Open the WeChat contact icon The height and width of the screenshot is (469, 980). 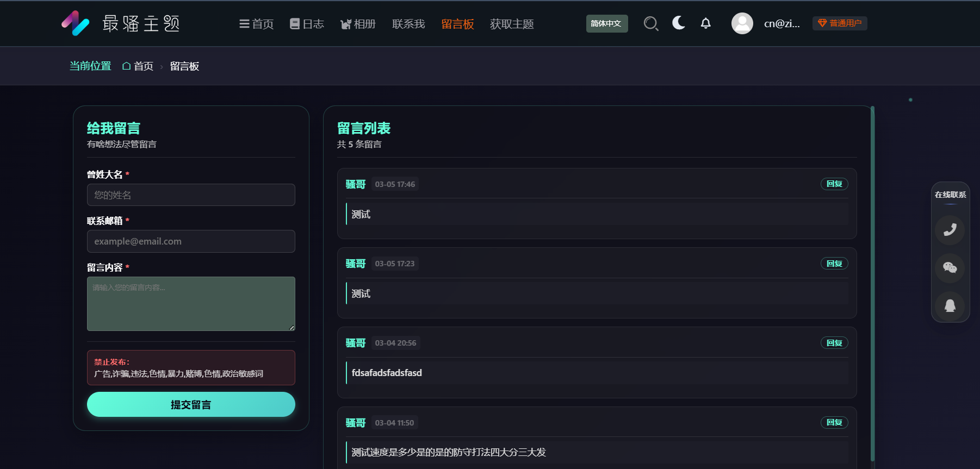click(x=950, y=267)
